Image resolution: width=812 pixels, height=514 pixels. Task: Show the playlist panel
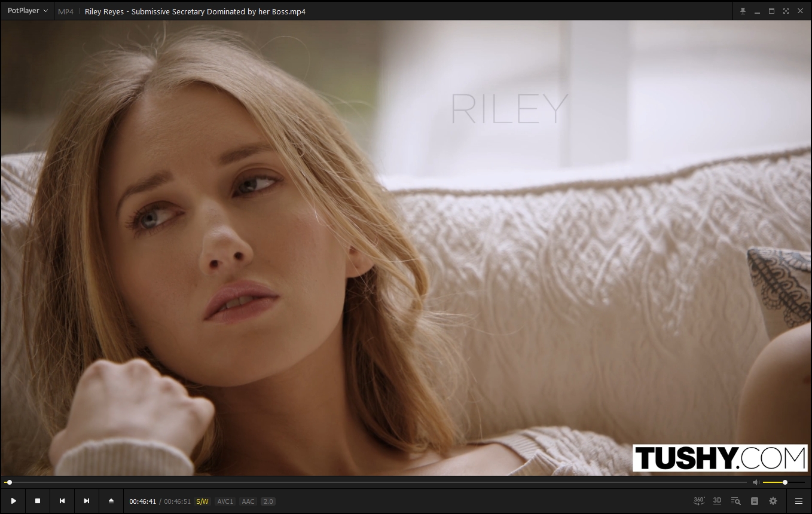(x=755, y=501)
